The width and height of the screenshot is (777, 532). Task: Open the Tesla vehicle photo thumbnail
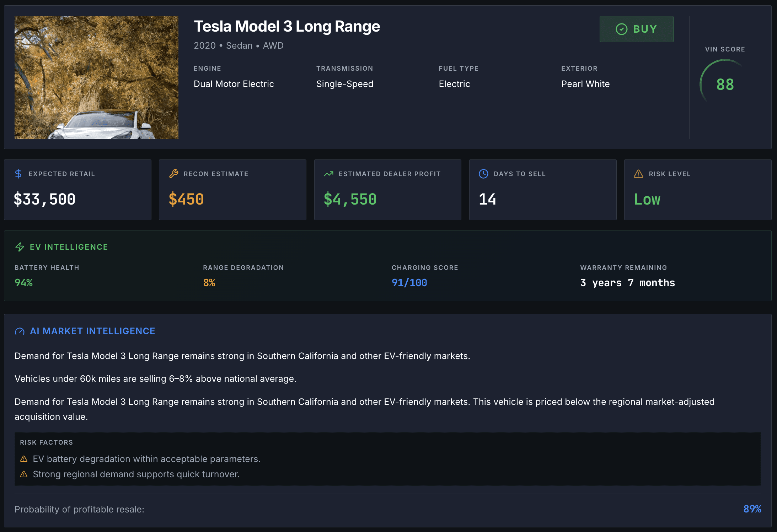coord(96,77)
